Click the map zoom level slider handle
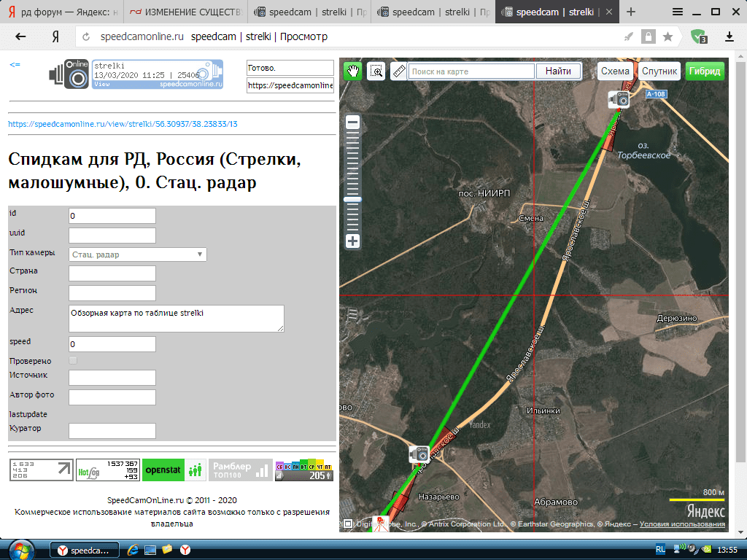Image resolution: width=747 pixels, height=560 pixels. tap(352, 199)
